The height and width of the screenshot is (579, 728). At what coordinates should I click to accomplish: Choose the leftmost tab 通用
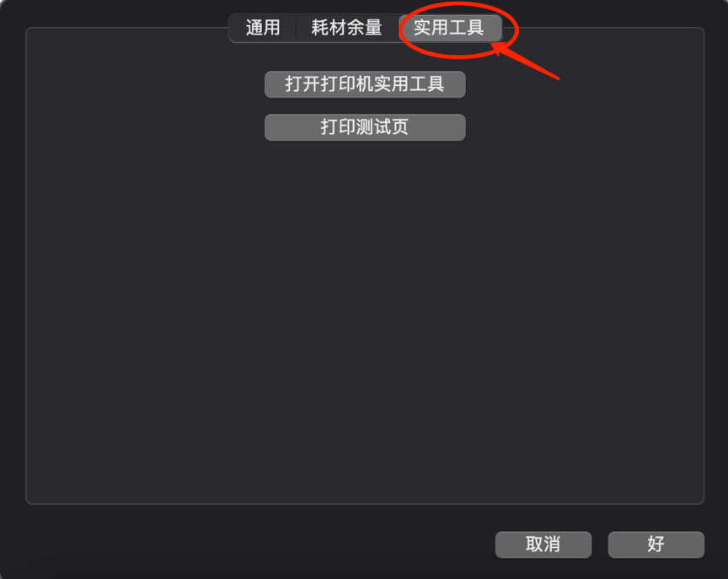tap(263, 28)
